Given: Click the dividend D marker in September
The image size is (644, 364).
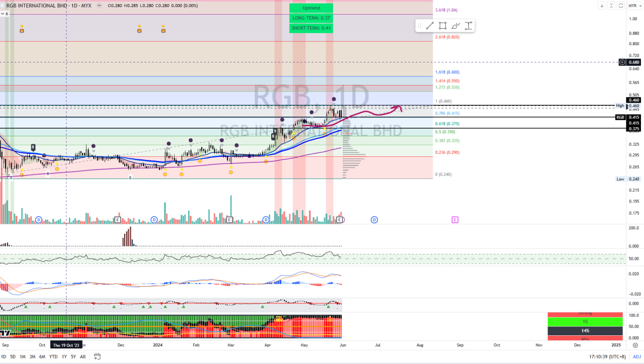Looking at the screenshot, I should click(x=39, y=220).
